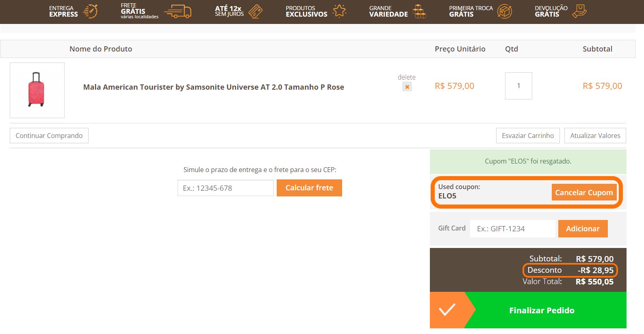Open the Mala American Tourister product link
The image size is (644, 334).
[x=214, y=87]
